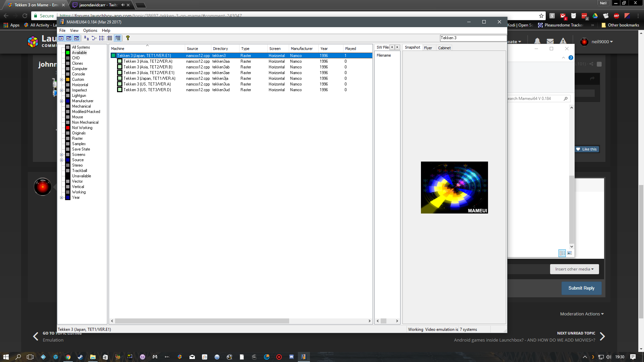Screen dimensions: 644x362
Task: Click the Tekken 3 search field
Action: pyautogui.click(x=473, y=38)
